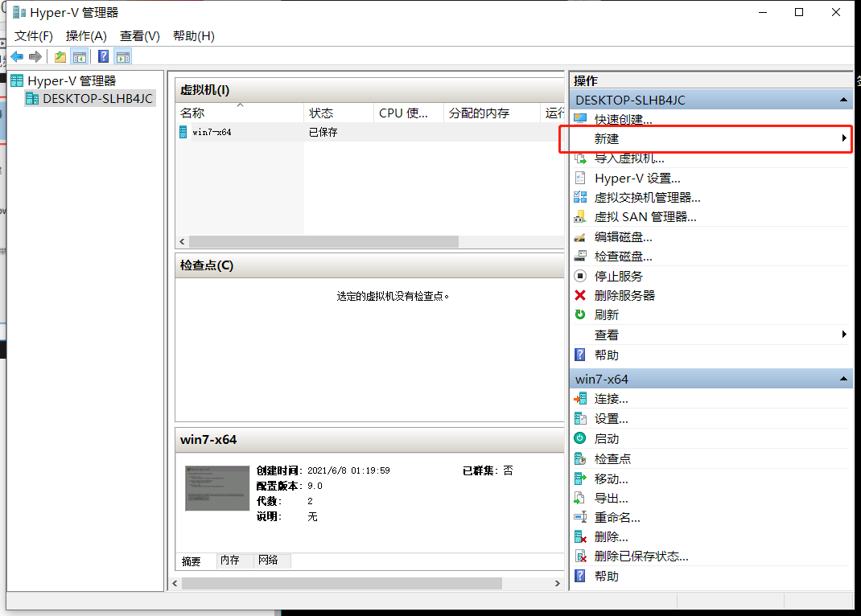Expand the 新建 submenu in actions pane
The width and height of the screenshot is (861, 616).
(844, 138)
